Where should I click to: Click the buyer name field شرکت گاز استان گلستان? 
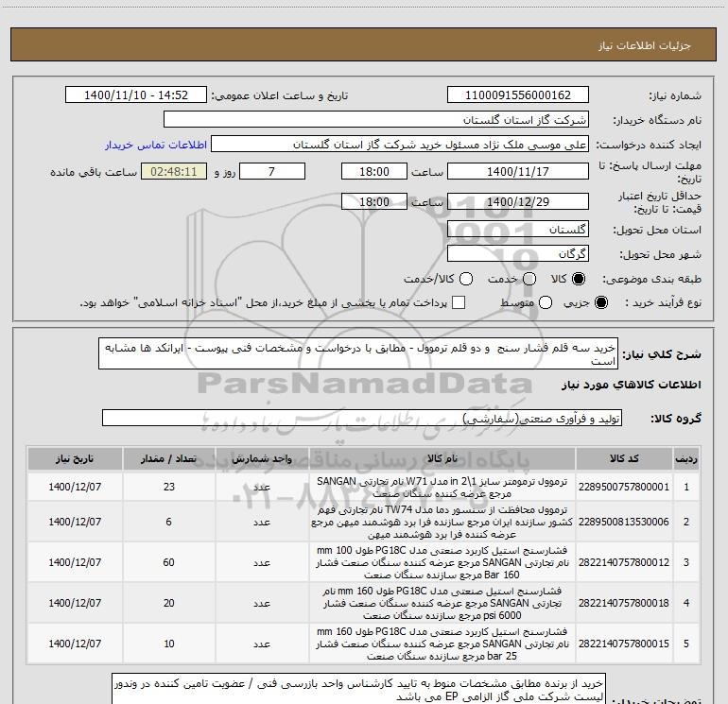coord(376,120)
